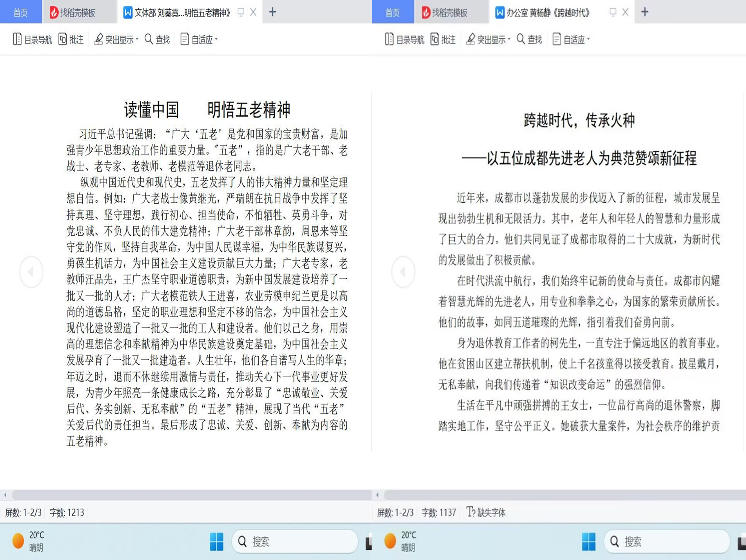Click 缺失字体 missing font indicator
Viewport: 746px width, 560px height.
486,512
